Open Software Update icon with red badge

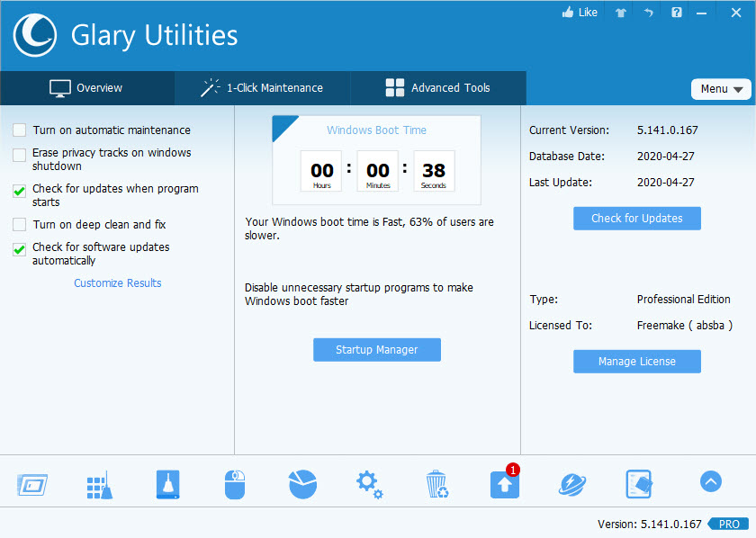[505, 482]
